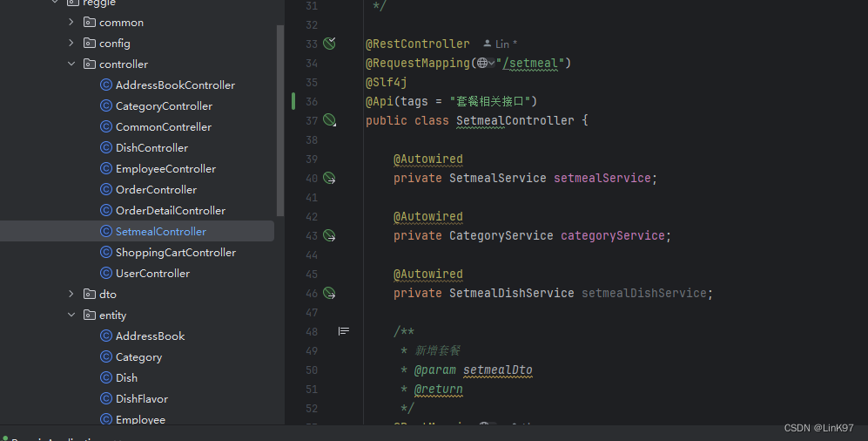Click the common folder icon
The width and height of the screenshot is (868, 441).
tap(89, 22)
